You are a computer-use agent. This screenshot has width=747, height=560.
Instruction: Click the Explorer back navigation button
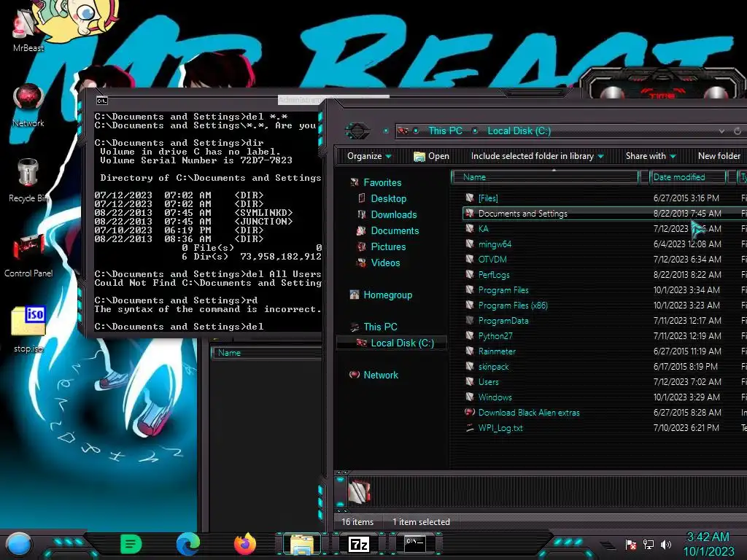coord(357,131)
